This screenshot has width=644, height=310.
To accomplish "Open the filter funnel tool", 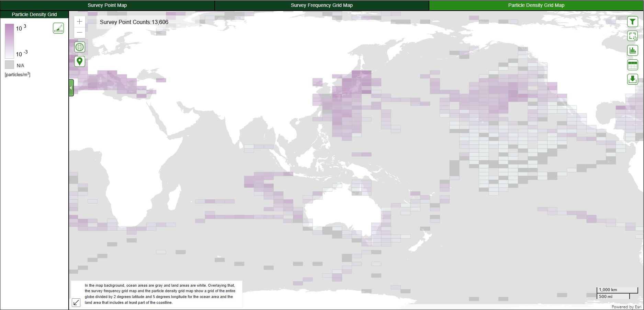I will click(632, 22).
